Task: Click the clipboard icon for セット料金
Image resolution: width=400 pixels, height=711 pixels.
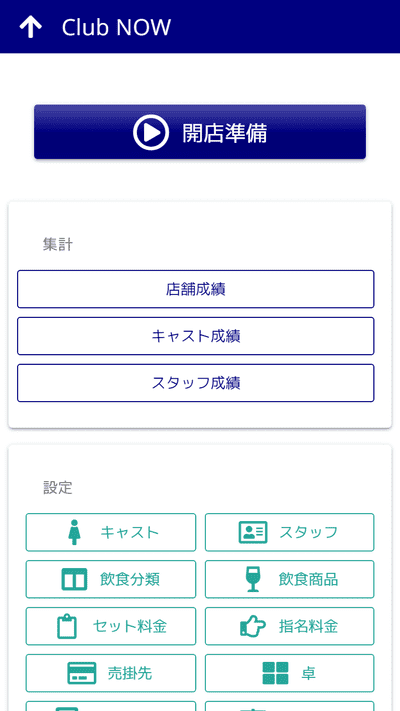Action: point(67,626)
